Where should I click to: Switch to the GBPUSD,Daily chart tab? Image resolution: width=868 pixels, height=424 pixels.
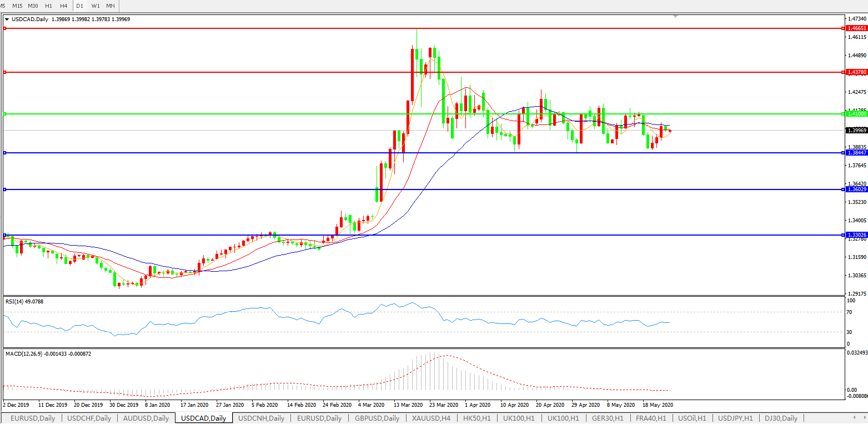coord(377,418)
